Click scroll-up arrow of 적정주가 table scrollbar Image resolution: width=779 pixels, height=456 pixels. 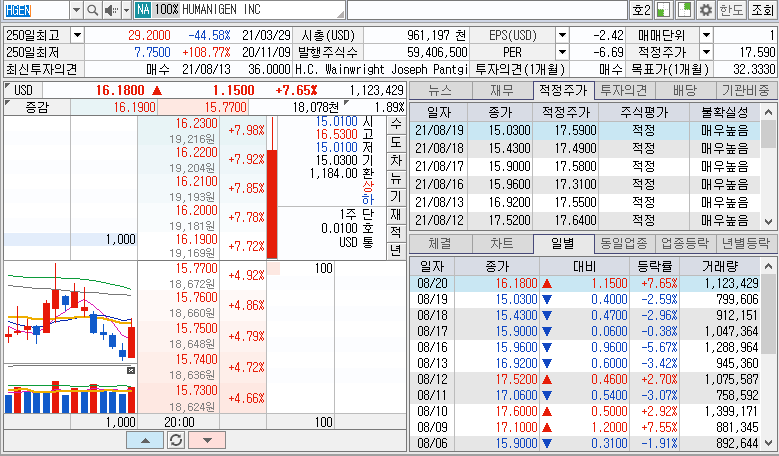click(x=769, y=112)
